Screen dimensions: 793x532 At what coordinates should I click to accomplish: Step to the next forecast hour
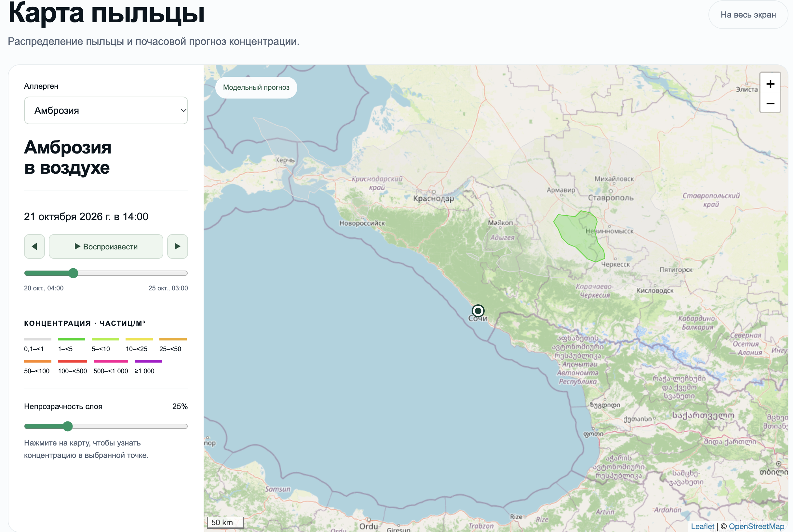[178, 246]
